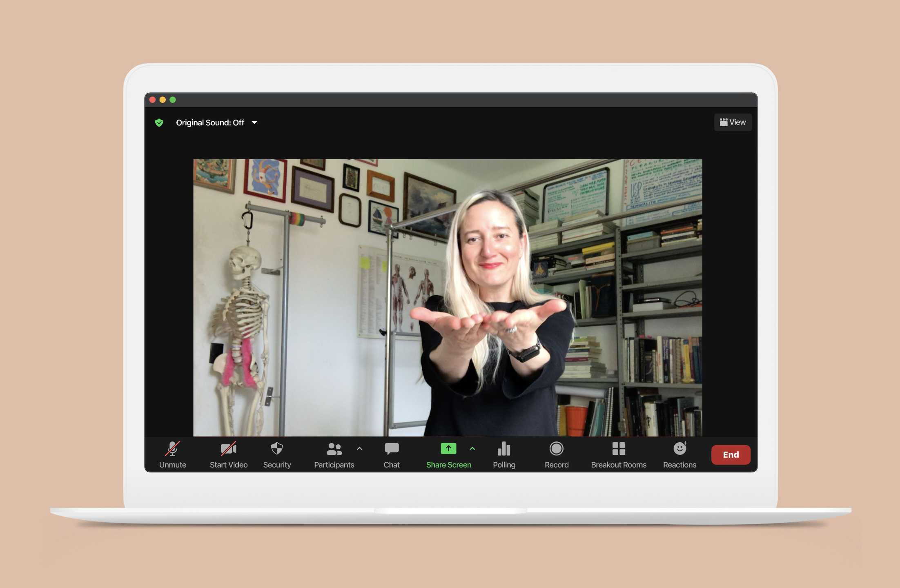Image resolution: width=900 pixels, height=588 pixels.
Task: Start video with camera icon
Action: tap(228, 454)
